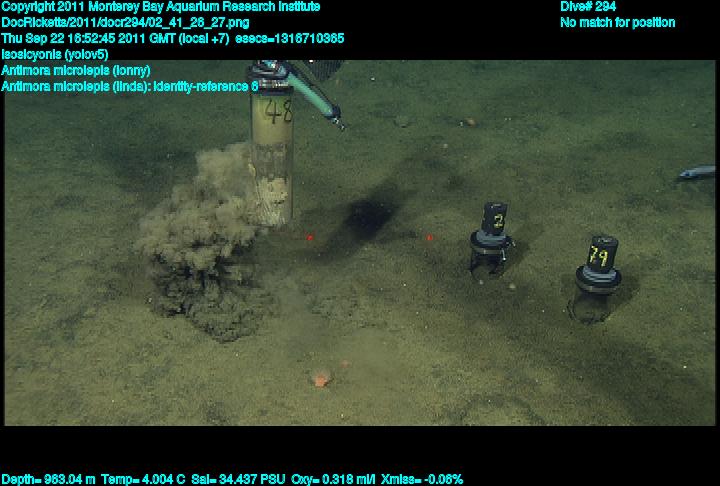Image resolution: width=720 pixels, height=486 pixels.
Task: Click the teal manipulator arm tip
Action: [335, 122]
